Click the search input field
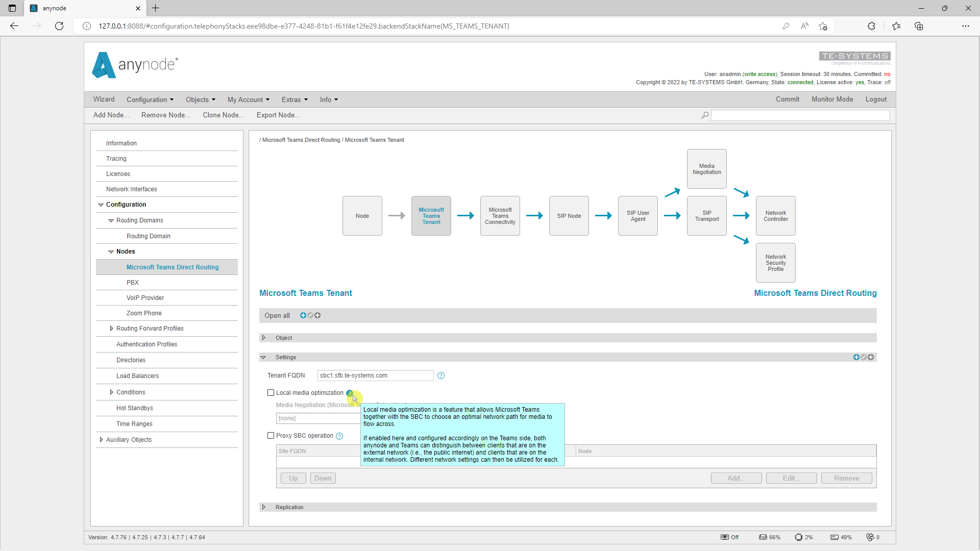The width and height of the screenshot is (980, 551). tap(800, 115)
